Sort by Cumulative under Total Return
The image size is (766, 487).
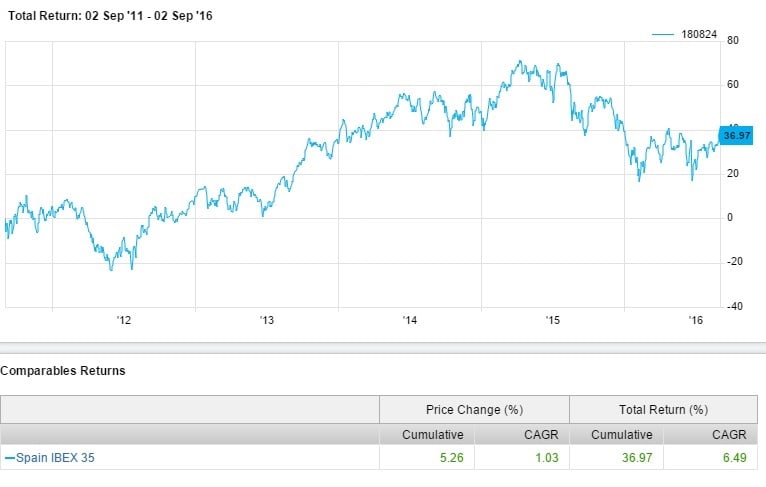point(620,435)
